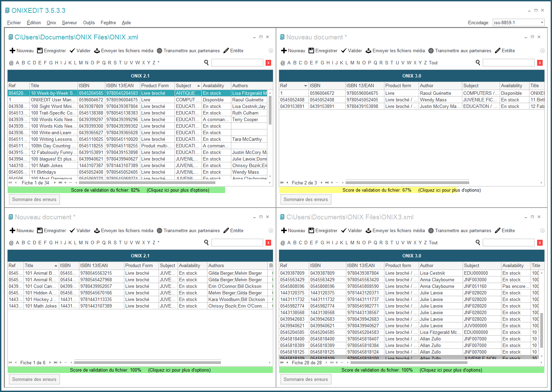This screenshot has width=552, height=392.
Task: Expand toolbar overflow circle in Nouveau document ONIX 3.0
Action: pyautogui.click(x=542, y=51)
